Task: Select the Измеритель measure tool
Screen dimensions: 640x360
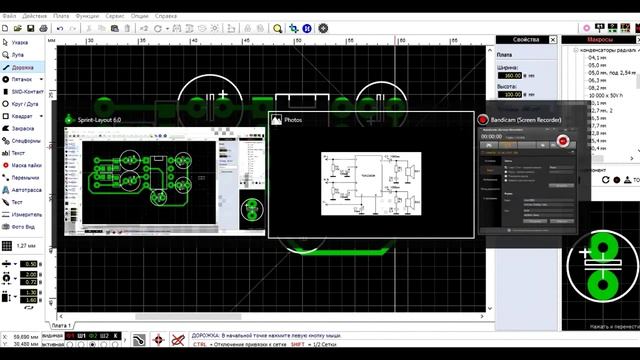Action: point(22,214)
